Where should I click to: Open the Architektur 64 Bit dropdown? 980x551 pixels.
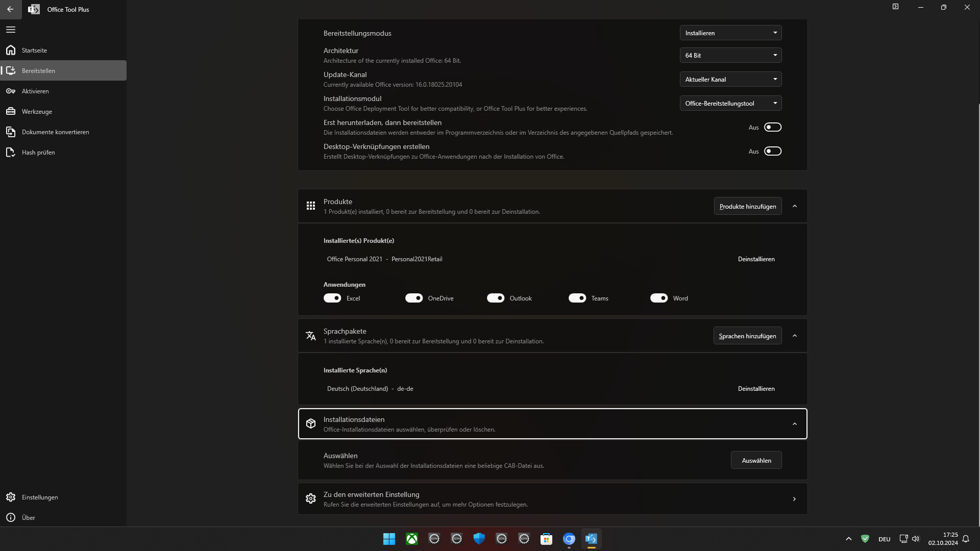tap(730, 55)
